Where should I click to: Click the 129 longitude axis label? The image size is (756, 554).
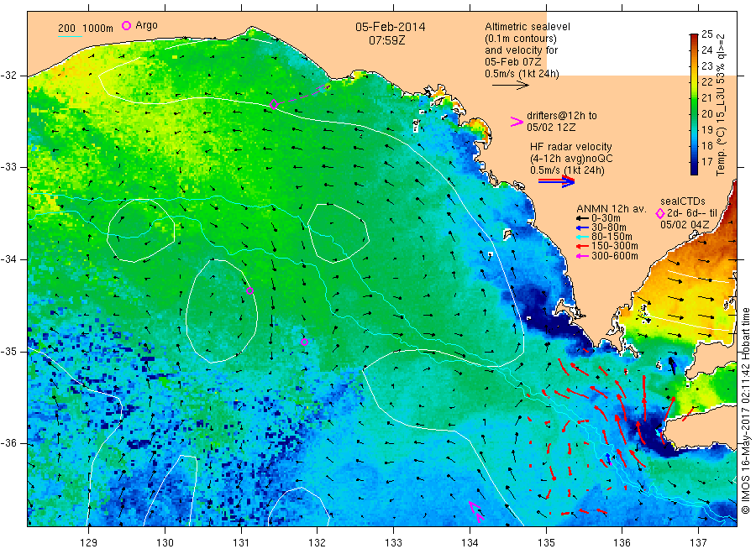pyautogui.click(x=89, y=543)
